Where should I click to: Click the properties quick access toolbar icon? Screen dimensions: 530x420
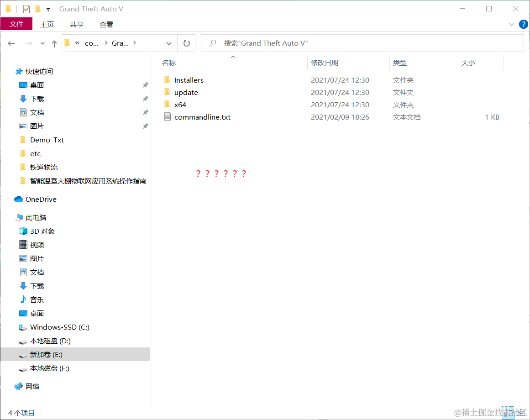pyautogui.click(x=26, y=9)
